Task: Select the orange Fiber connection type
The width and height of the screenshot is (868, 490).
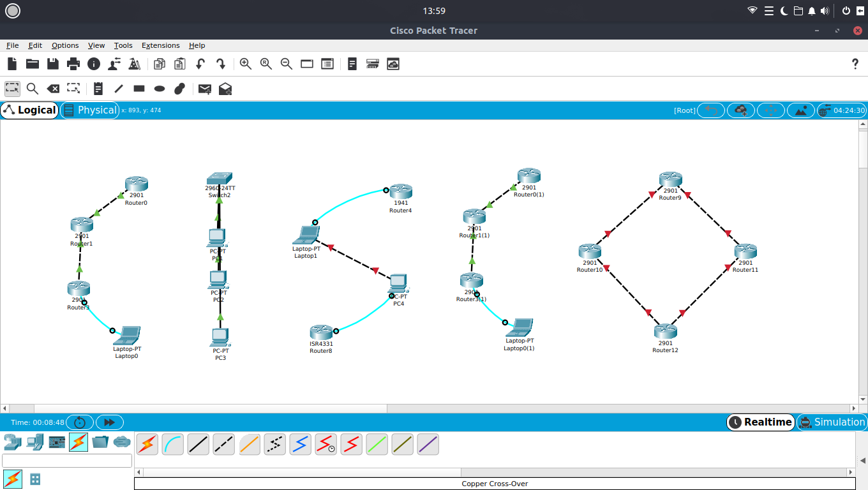Action: [249, 444]
